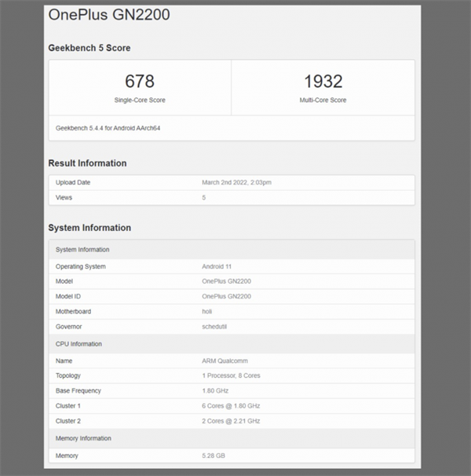Select the 1.80 GHz base frequency value
The height and width of the screenshot is (476, 471).
pyautogui.click(x=215, y=390)
